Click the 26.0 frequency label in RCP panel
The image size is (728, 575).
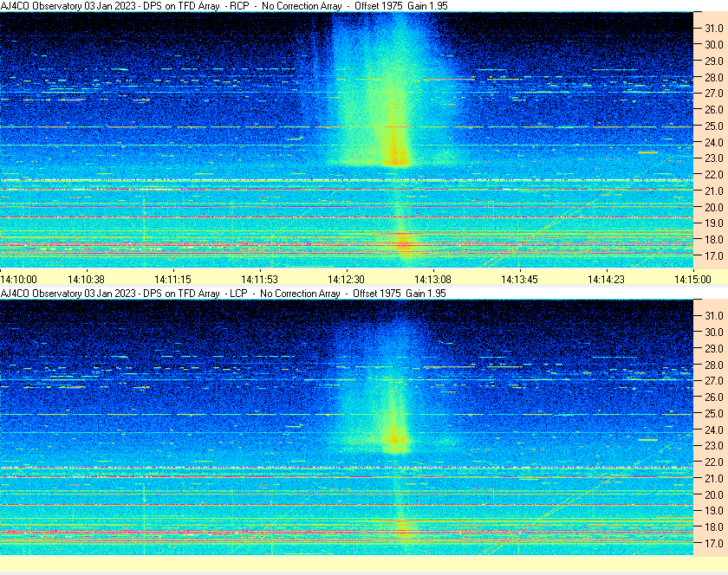(x=714, y=109)
